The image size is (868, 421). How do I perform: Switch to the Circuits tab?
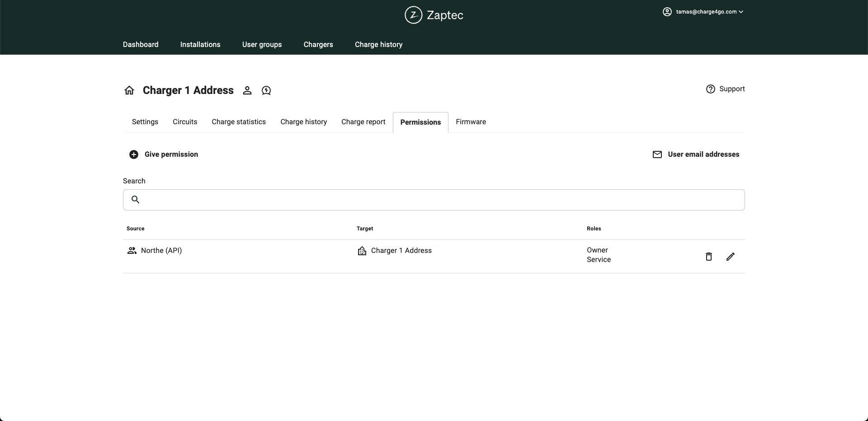point(185,122)
